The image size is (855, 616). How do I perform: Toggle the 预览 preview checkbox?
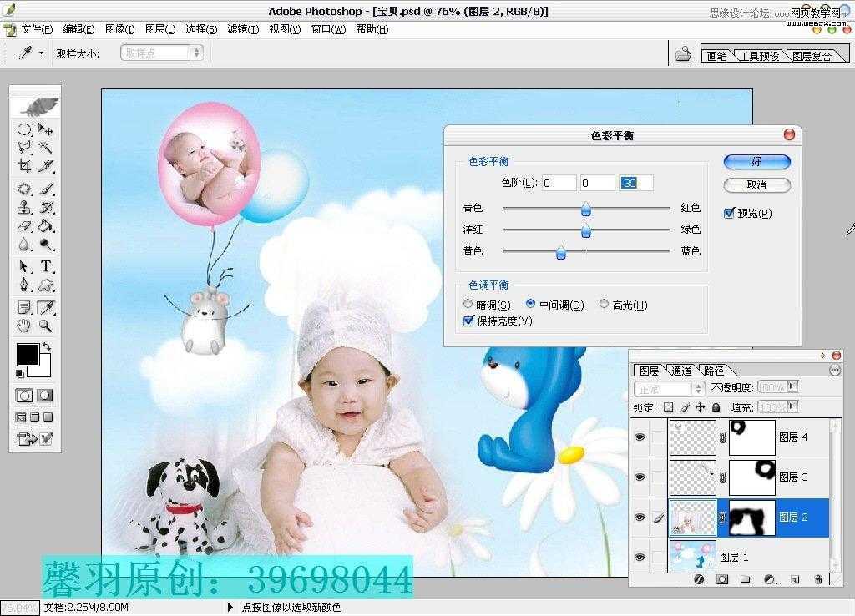(x=731, y=213)
